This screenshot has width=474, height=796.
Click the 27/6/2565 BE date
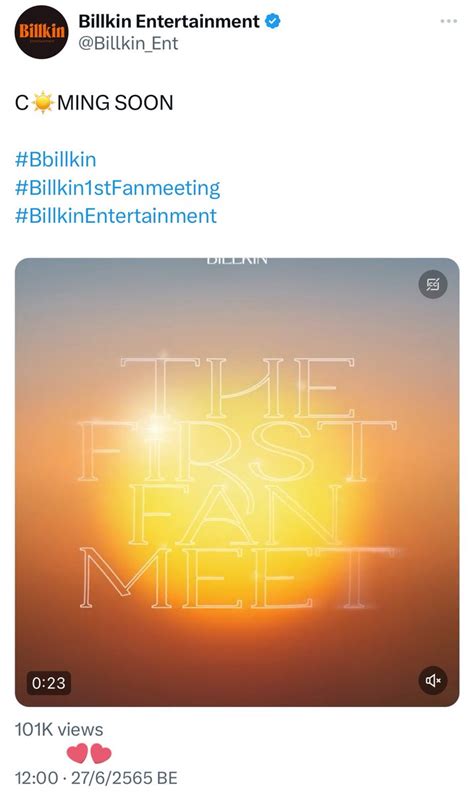point(124,778)
